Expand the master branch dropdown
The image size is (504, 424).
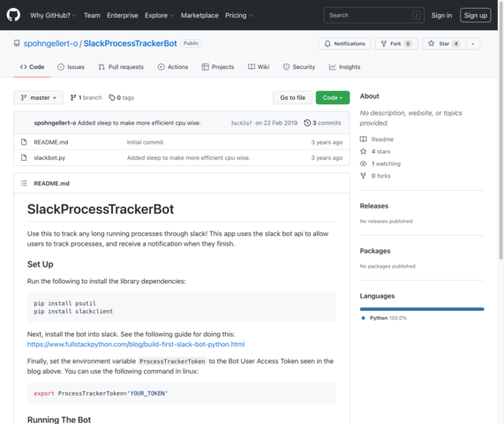38,97
